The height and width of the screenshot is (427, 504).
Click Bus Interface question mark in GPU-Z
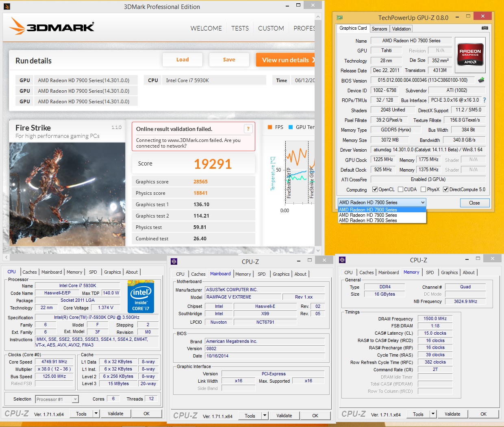[x=484, y=100]
